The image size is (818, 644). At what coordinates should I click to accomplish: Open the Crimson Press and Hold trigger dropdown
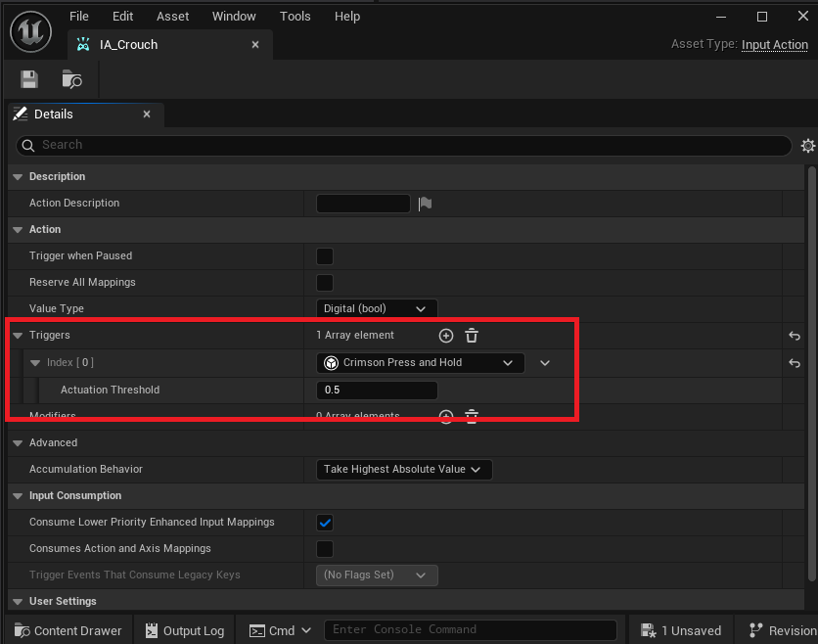[x=421, y=363]
